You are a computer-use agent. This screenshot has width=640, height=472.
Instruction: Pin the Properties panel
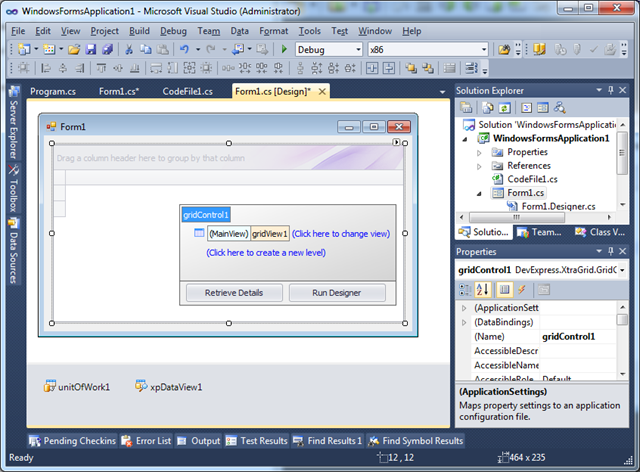point(611,251)
